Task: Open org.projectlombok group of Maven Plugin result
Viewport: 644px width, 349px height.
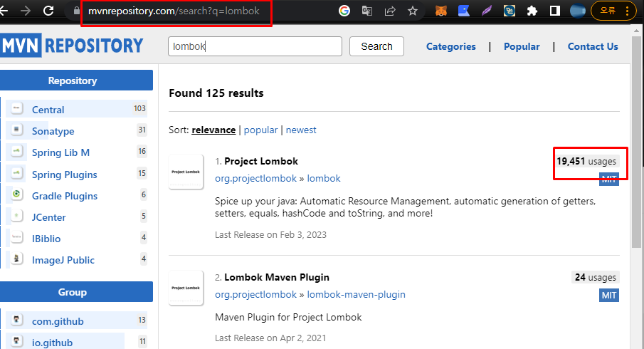Action: point(255,295)
